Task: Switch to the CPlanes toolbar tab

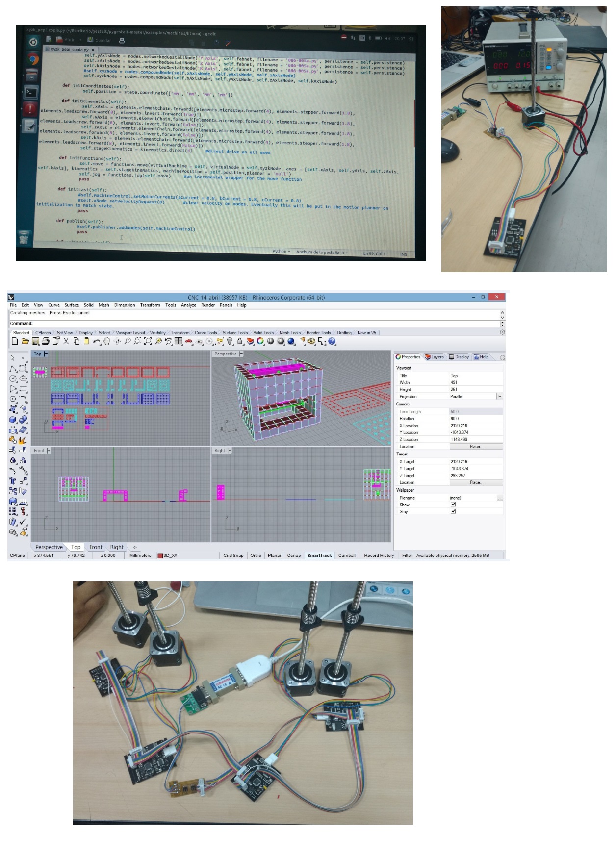Action: tap(43, 333)
